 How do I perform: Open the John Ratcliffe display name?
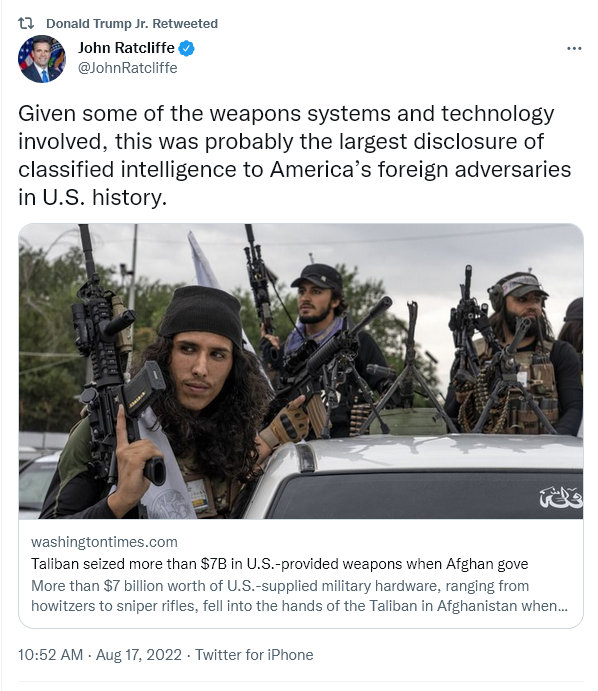(x=126, y=48)
